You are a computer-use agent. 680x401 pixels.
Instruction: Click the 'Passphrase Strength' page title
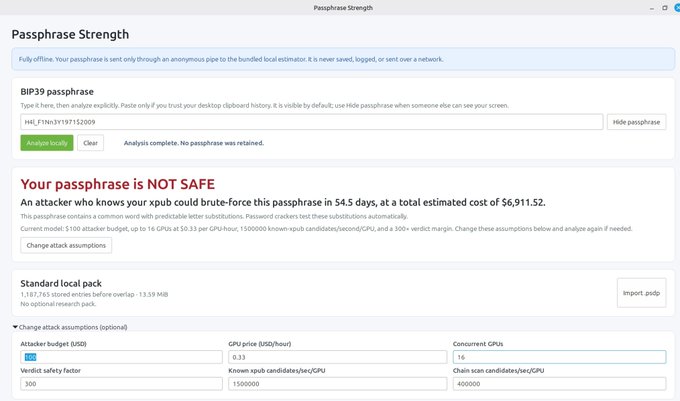point(70,34)
